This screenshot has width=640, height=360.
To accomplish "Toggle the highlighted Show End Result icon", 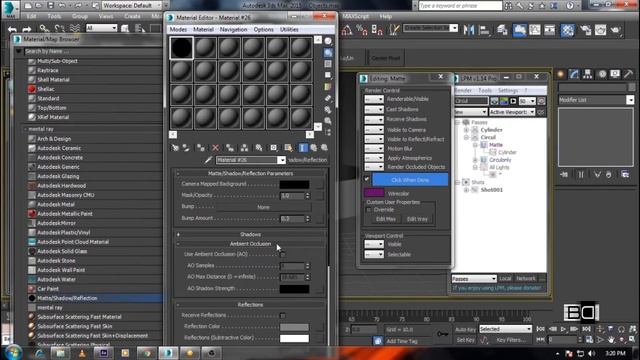I will click(303, 148).
